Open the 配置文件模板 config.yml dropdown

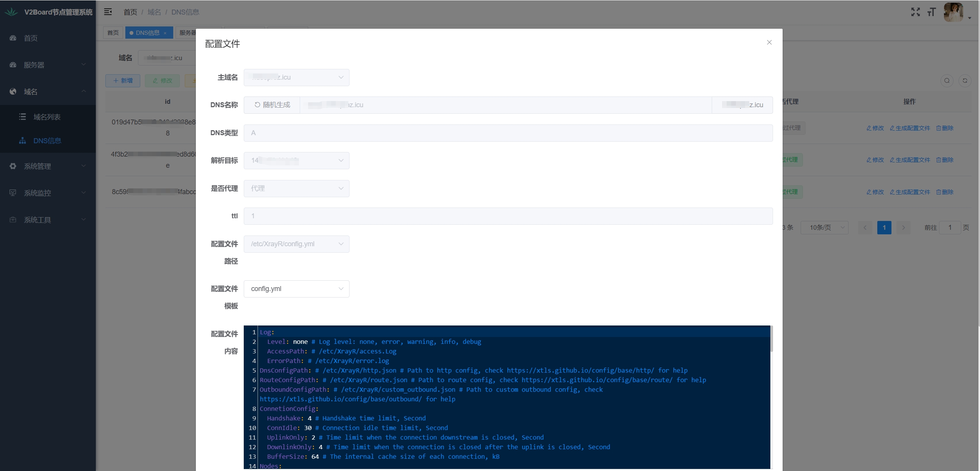tap(296, 289)
